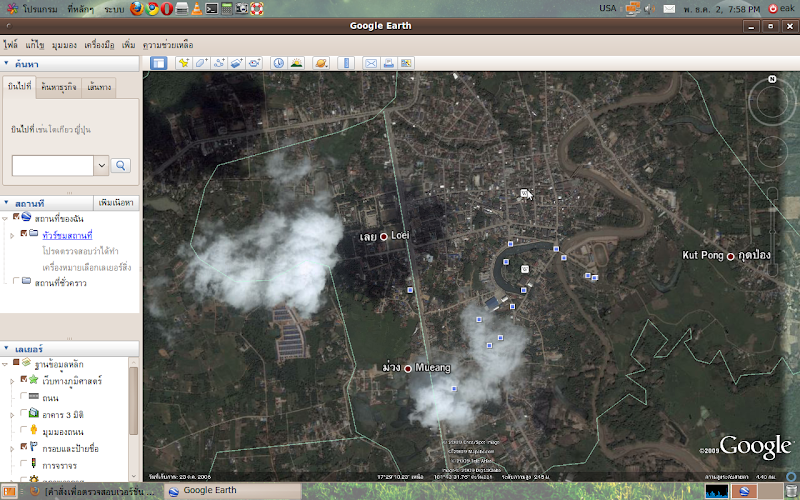The image size is (800, 500).
Task: Toggle สถานที่ของฉัน checkbox
Action: coord(16,217)
